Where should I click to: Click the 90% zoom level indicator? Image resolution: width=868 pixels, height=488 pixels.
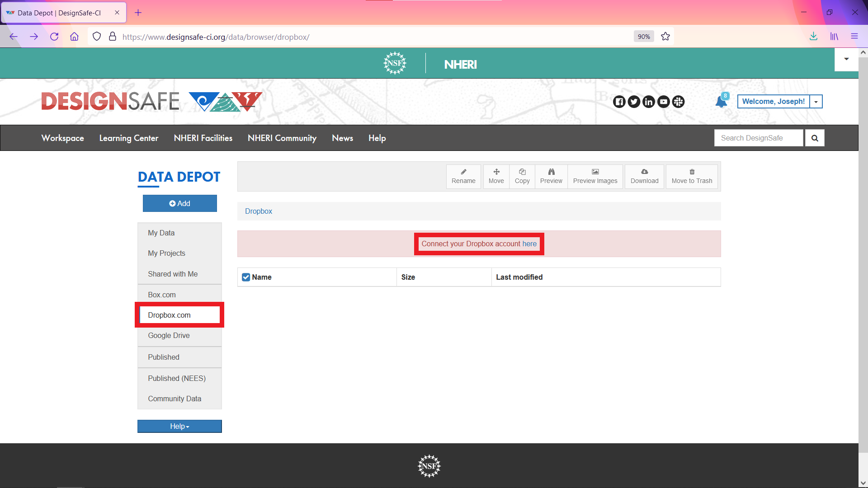[x=644, y=37]
